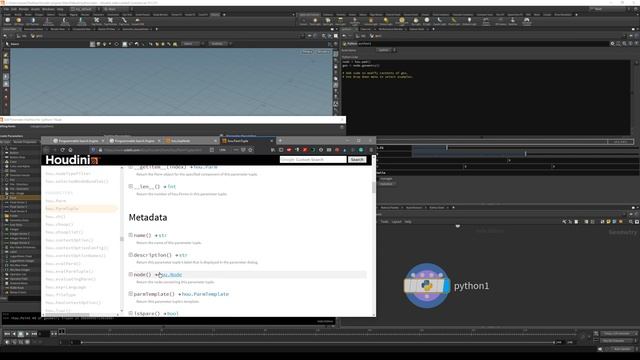Open Tools menu in the network editor
The width and height of the screenshot is (640, 360).
click(x=384, y=222)
